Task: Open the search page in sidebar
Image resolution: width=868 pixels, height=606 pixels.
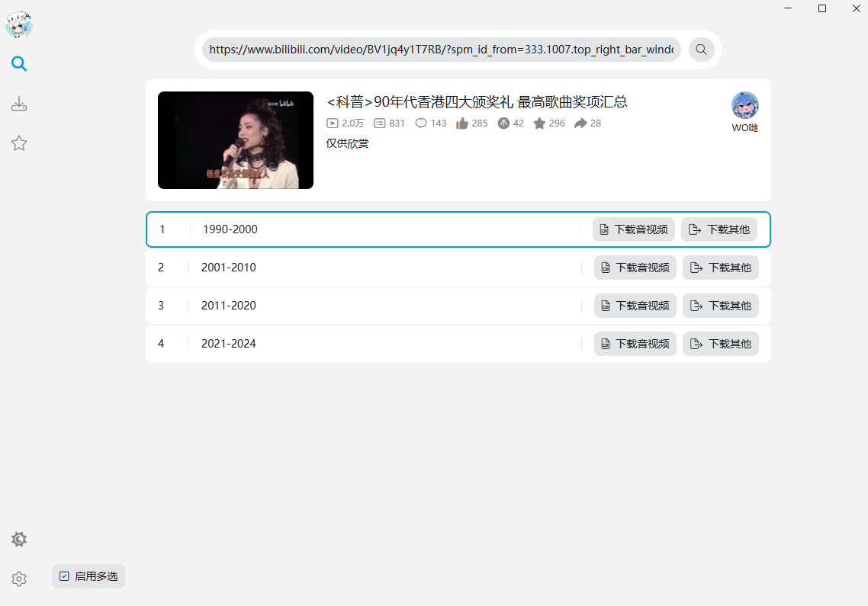Action: point(19,63)
